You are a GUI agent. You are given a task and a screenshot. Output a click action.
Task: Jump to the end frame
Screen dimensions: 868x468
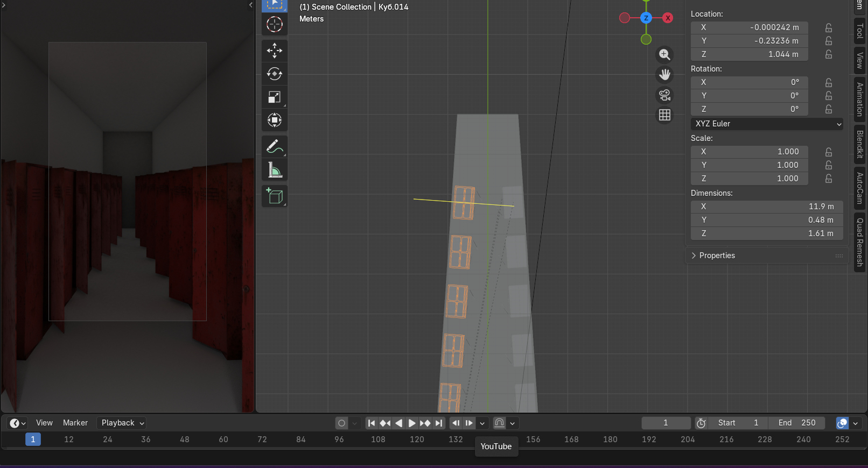pyautogui.click(x=439, y=423)
